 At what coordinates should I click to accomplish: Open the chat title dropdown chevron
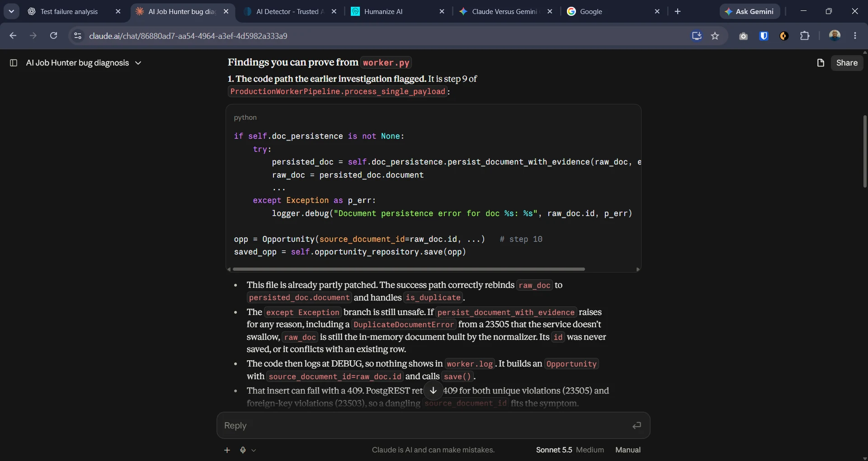[138, 63]
